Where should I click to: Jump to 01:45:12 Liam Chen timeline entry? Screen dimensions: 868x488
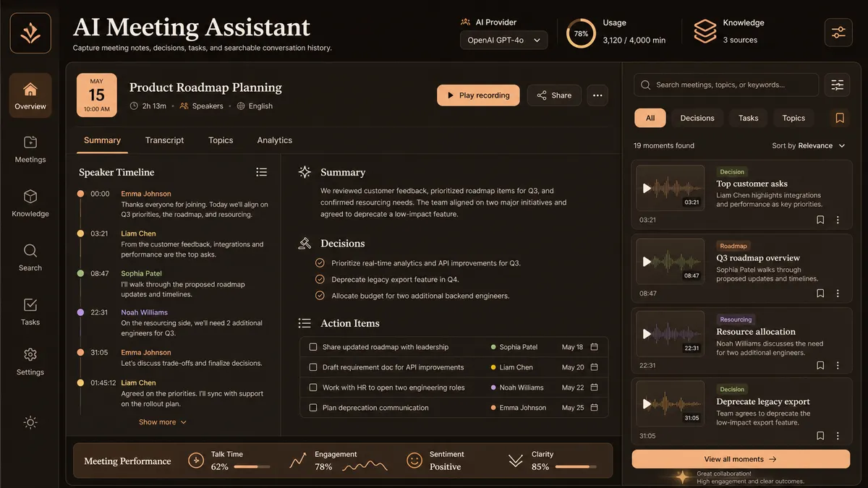coord(174,393)
